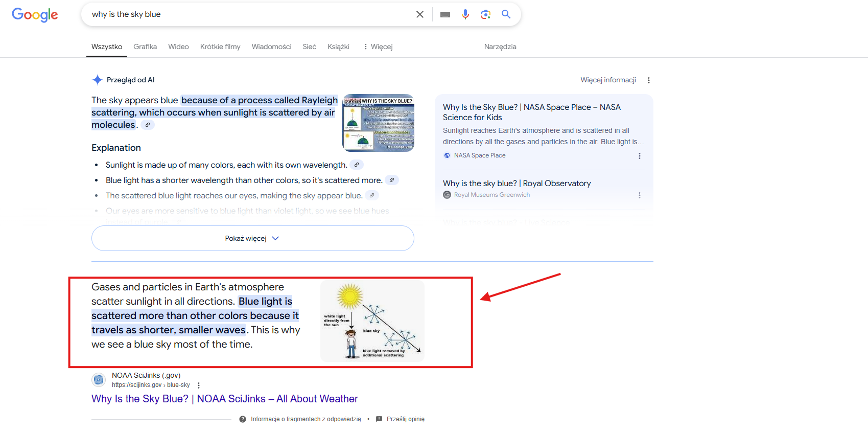
Task: Start voice search with the microphone icon
Action: 465,14
